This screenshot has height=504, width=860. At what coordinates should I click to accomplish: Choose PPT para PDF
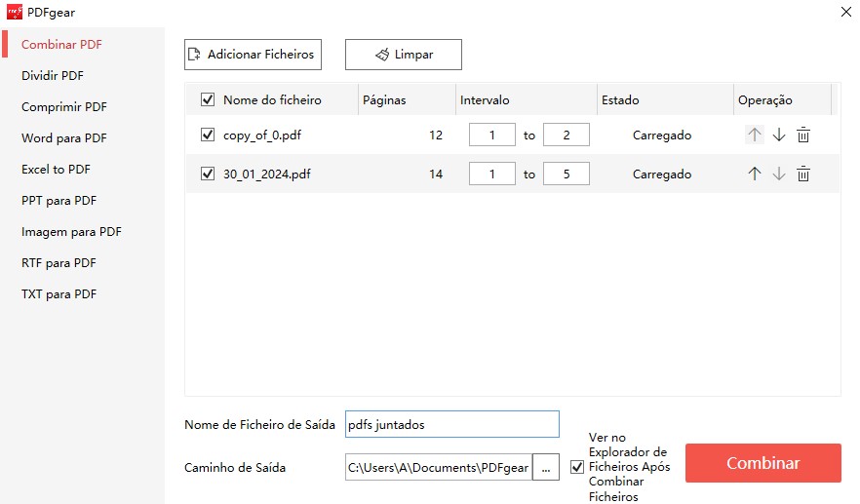pyautogui.click(x=59, y=201)
